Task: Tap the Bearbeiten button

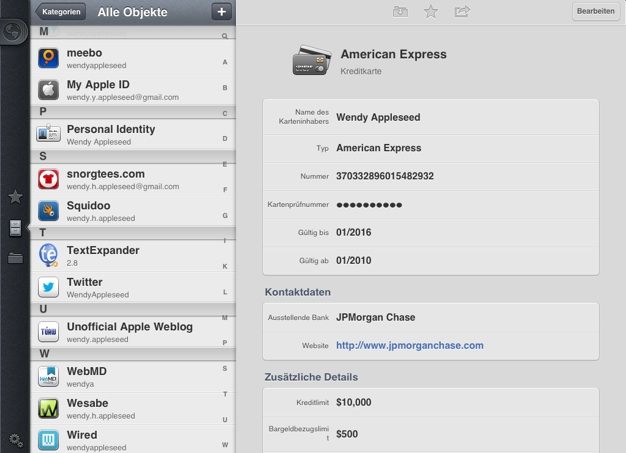Action: coord(595,11)
